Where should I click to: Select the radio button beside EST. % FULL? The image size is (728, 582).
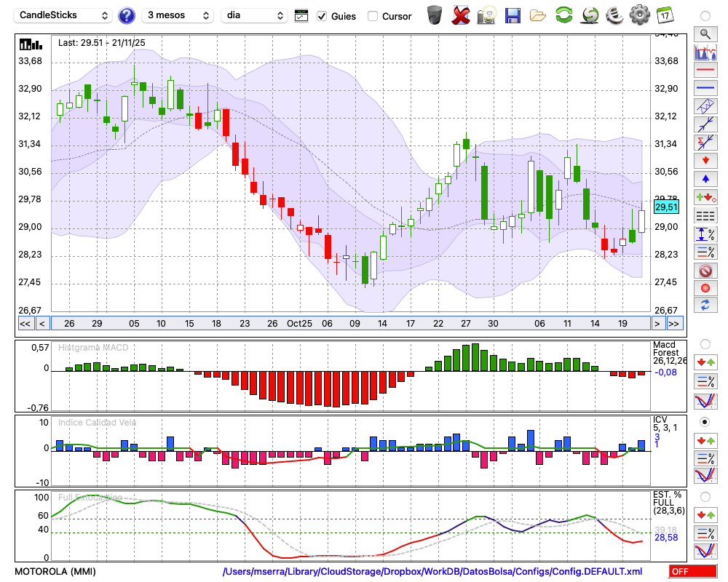pos(705,497)
